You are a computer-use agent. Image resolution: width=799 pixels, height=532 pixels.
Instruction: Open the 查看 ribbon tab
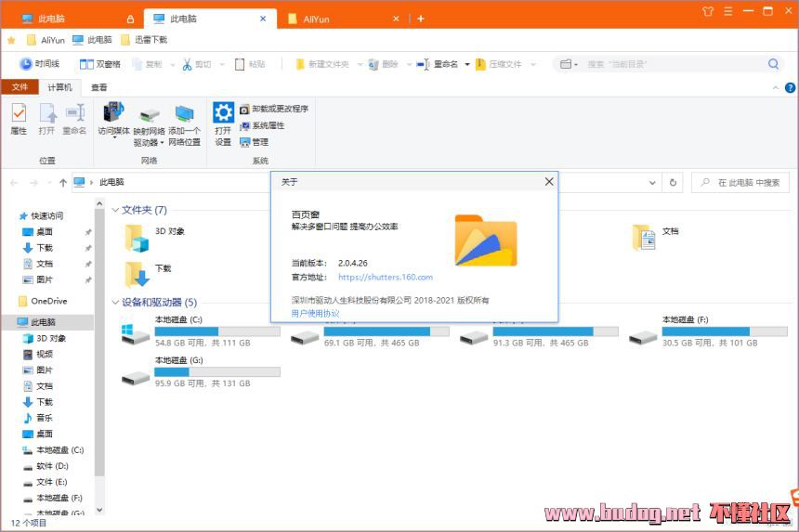click(98, 87)
